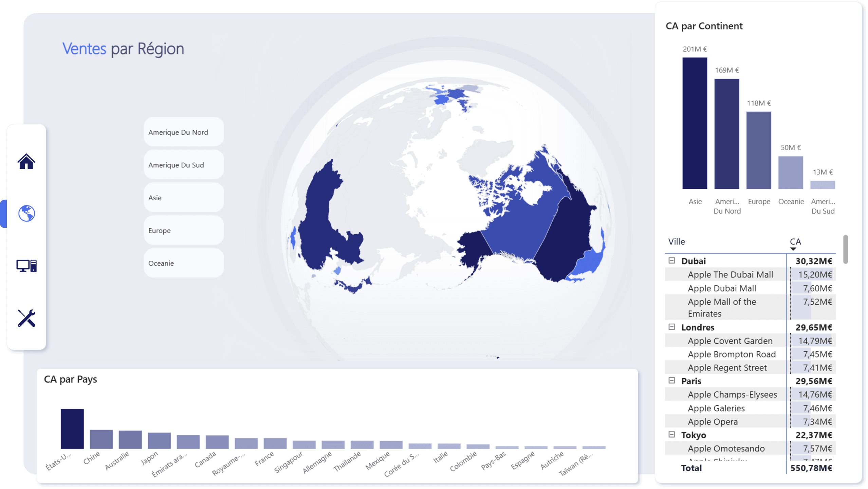Click the Total row label
This screenshot has height=489, width=868.
pyautogui.click(x=691, y=468)
